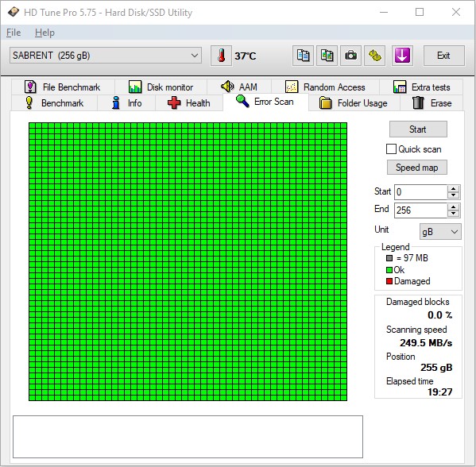
Task: Click the green Ok legend swatch
Action: [389, 270]
